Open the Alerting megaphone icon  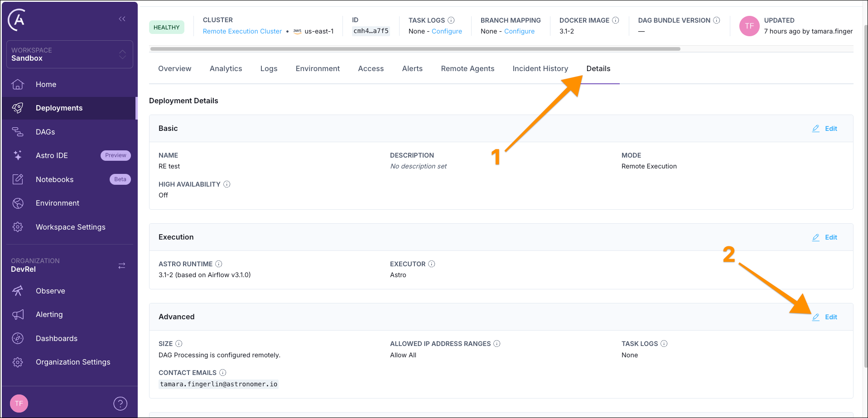click(x=18, y=314)
